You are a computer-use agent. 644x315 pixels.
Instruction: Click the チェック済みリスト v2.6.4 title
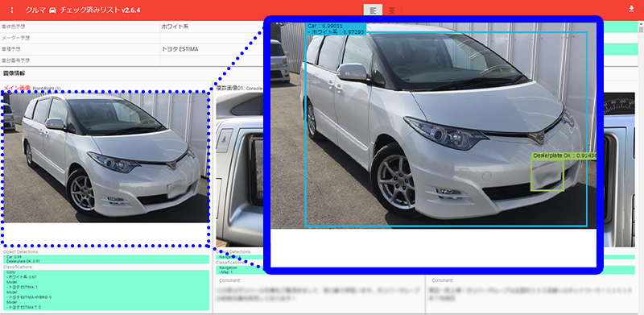pos(100,10)
